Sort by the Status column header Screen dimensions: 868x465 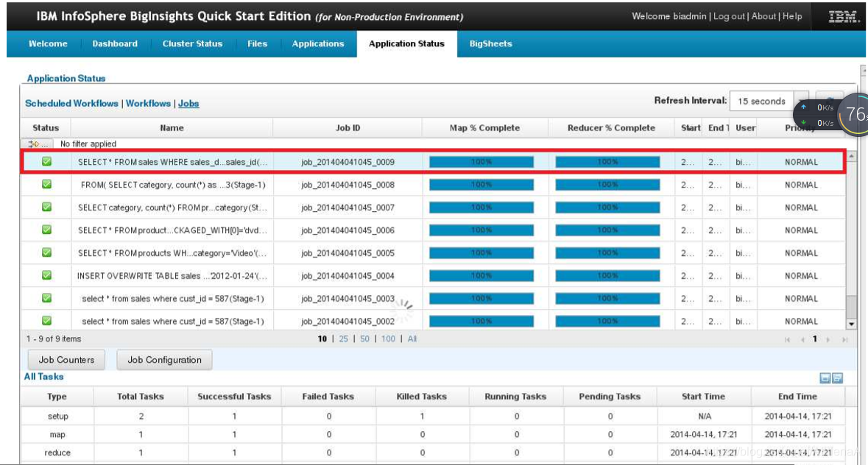click(46, 128)
